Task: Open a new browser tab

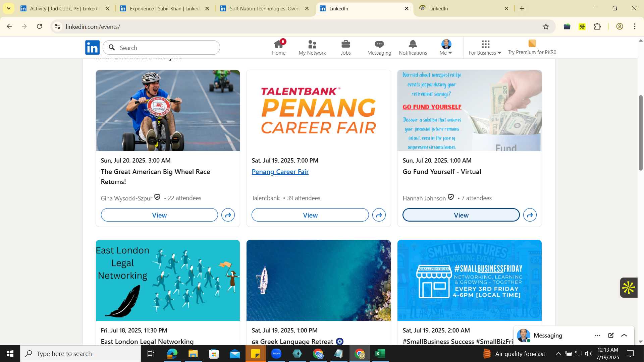Action: (x=522, y=8)
